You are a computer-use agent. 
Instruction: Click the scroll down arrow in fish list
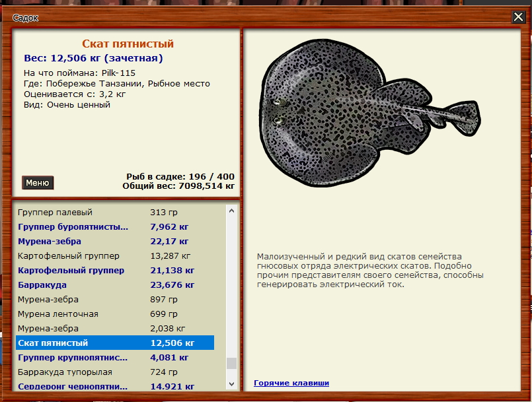(232, 384)
